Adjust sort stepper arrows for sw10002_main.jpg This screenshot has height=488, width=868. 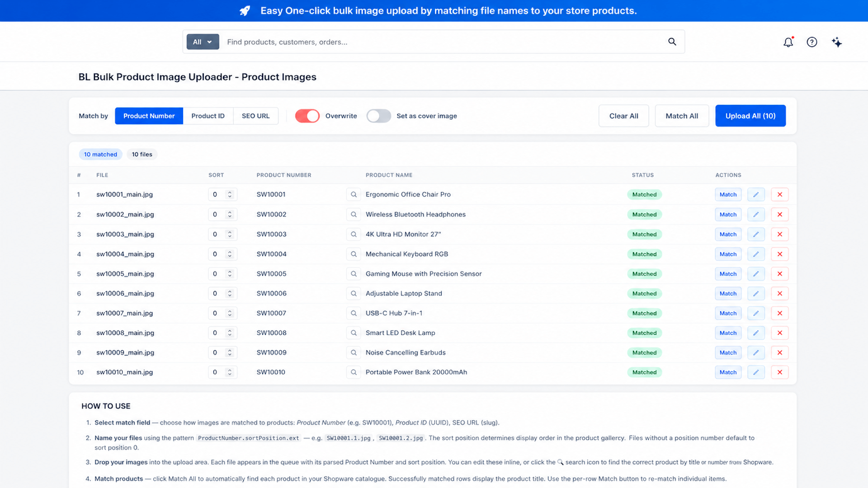point(230,214)
